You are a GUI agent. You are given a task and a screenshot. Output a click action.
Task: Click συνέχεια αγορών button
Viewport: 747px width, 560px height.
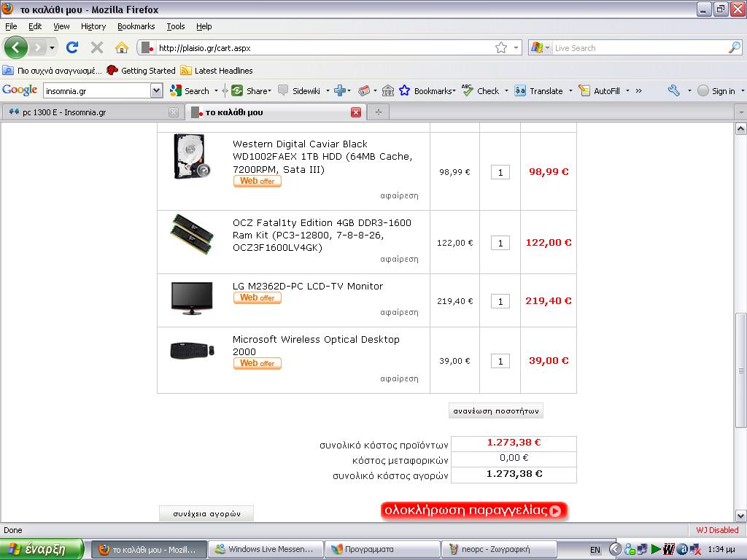click(x=206, y=514)
